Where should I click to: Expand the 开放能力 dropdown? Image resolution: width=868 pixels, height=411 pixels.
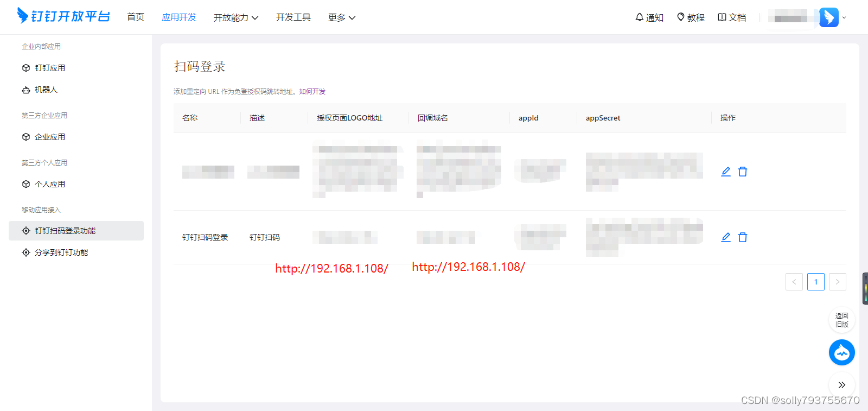tap(236, 17)
